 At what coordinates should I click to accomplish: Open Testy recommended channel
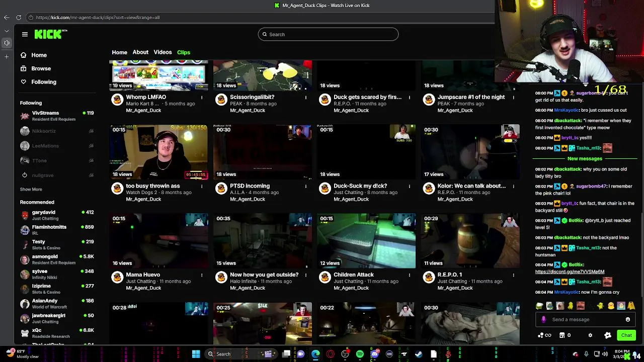tap(57, 245)
